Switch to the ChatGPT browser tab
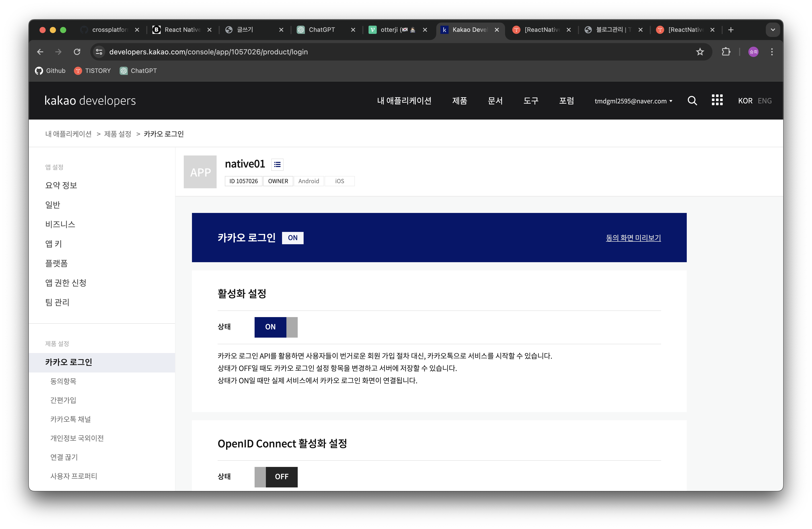Viewport: 812px width, 529px height. point(321,30)
